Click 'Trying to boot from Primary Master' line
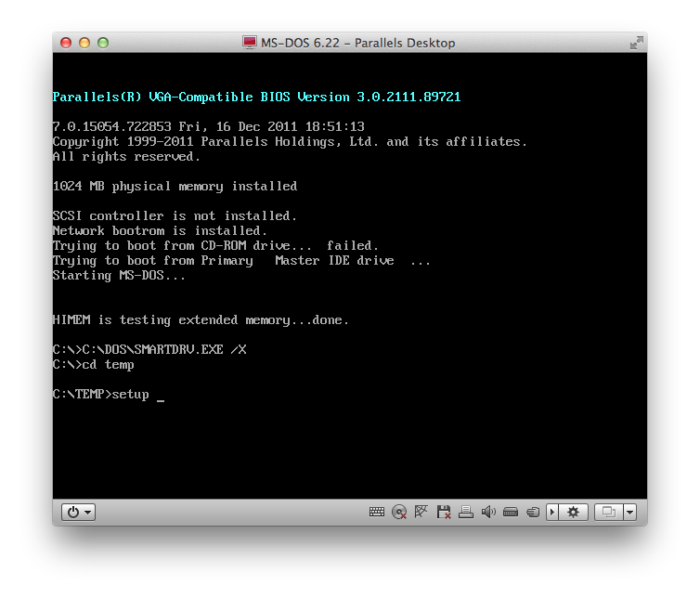Viewport: 700px width, 599px height. pyautogui.click(x=241, y=261)
